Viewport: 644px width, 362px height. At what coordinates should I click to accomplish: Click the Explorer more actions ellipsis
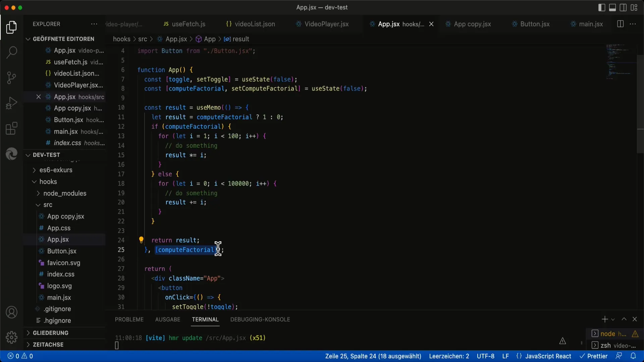click(x=94, y=24)
